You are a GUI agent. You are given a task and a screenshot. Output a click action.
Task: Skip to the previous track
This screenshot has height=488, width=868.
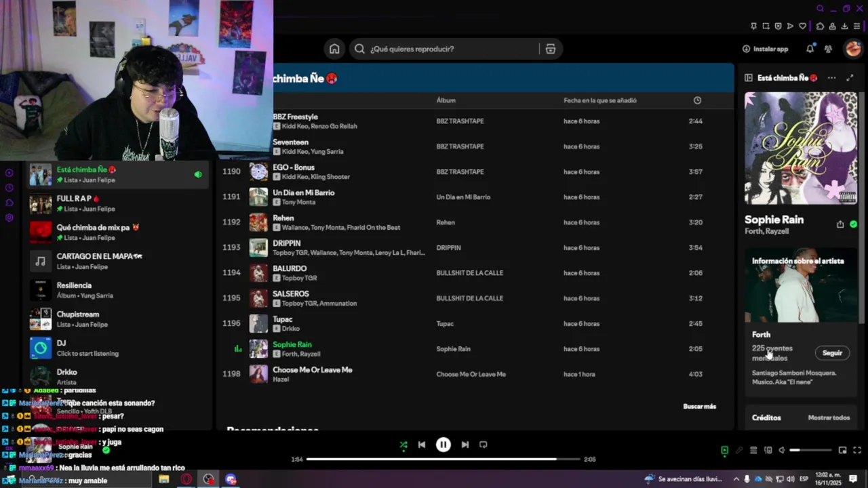pos(422,445)
